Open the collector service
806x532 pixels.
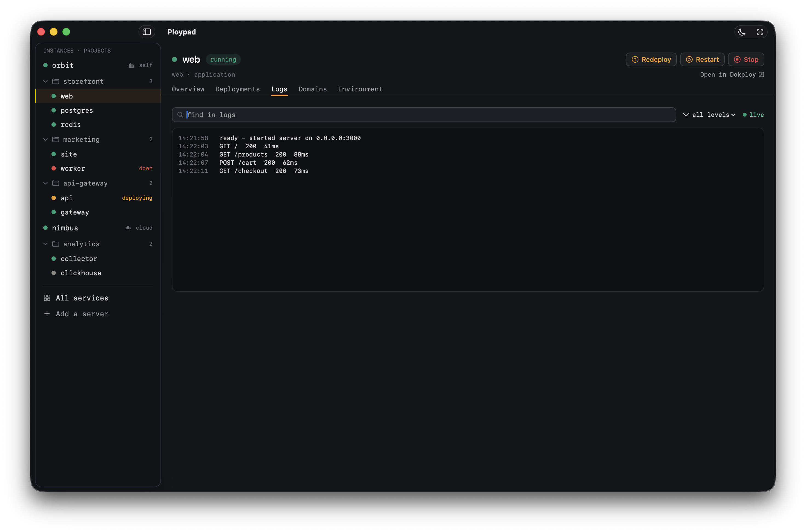tap(98, 259)
